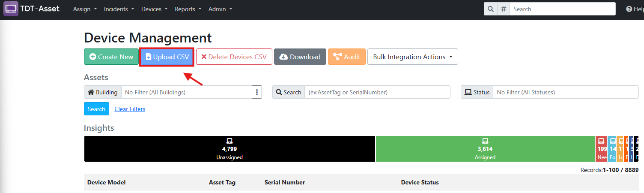Click the Clear Filters link
The width and height of the screenshot is (644, 193).
(130, 109)
